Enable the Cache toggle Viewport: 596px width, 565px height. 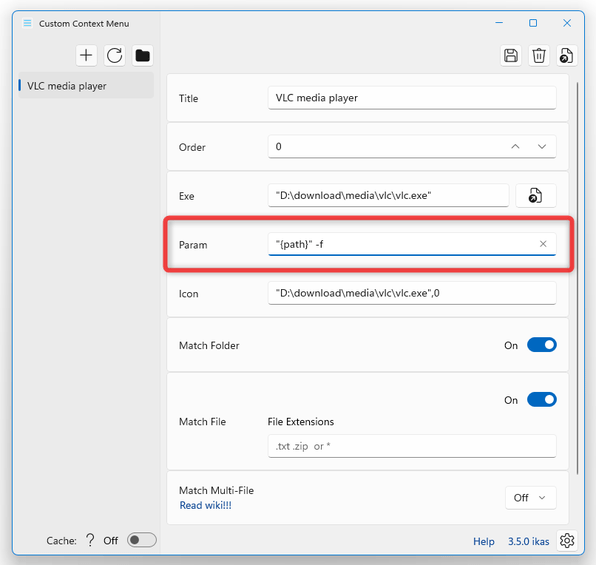[142, 540]
